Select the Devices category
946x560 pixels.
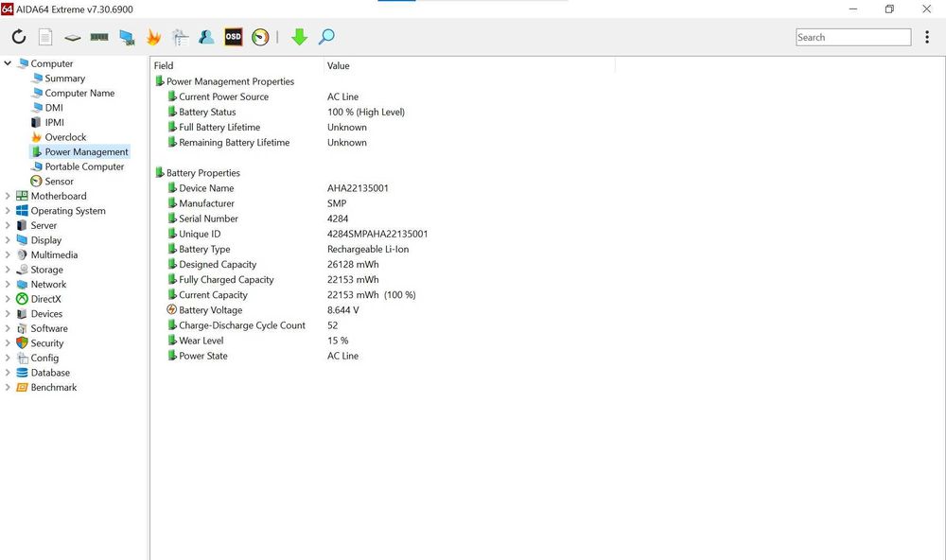[46, 314]
